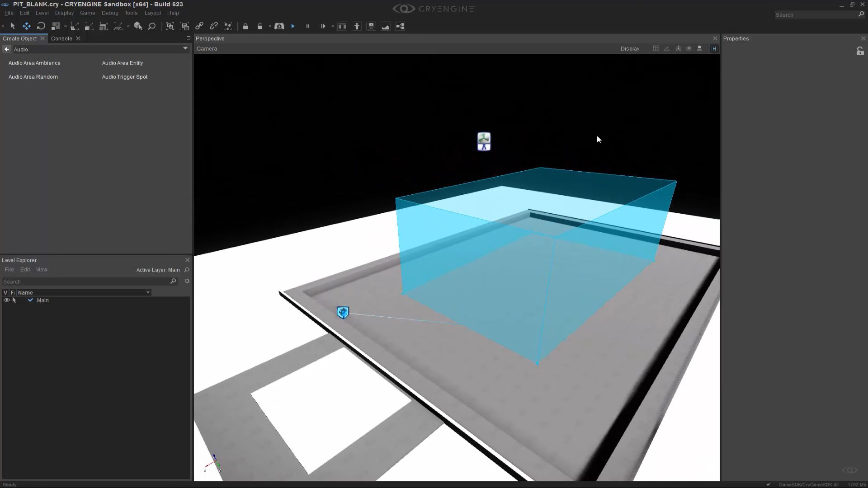Open the Link objects tool
This screenshot has height=488, width=868.
coord(199,26)
